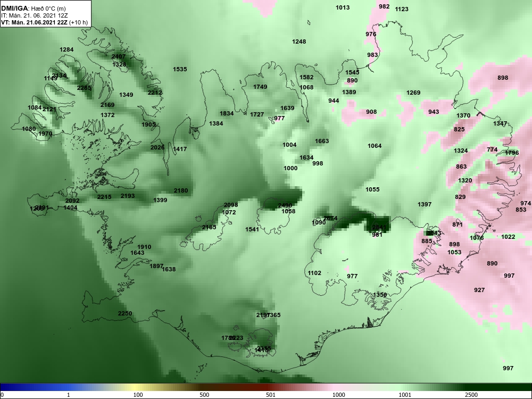Click the 501 label on color scale
The image size is (532, 399).
pyautogui.click(x=270, y=395)
